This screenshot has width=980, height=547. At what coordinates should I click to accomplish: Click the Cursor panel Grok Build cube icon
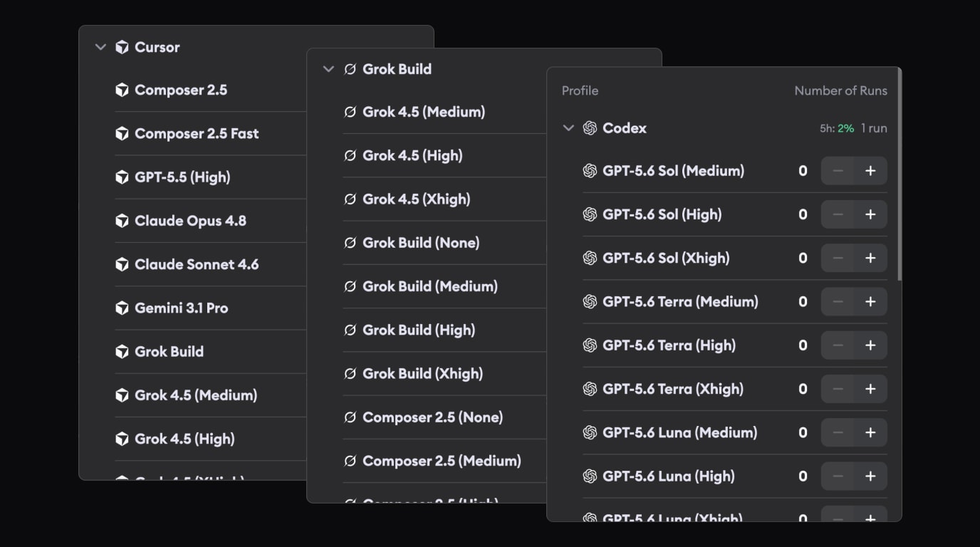point(123,351)
